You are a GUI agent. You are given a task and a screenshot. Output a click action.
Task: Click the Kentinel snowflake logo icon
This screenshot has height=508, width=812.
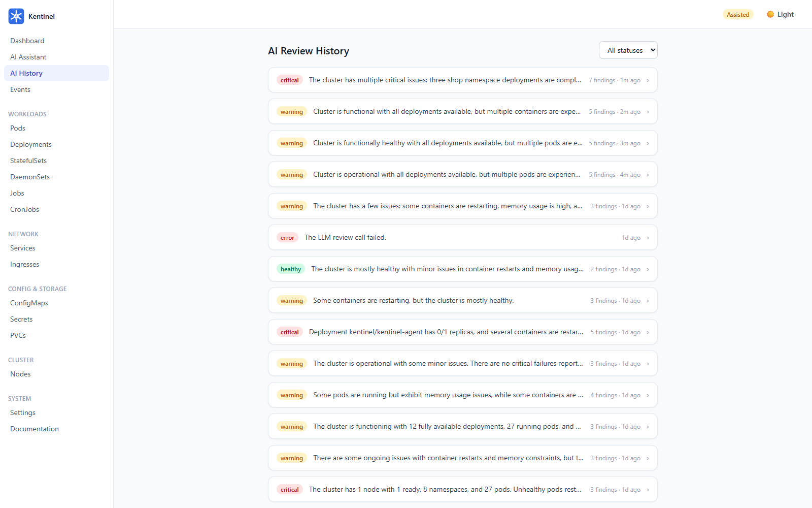coord(16,16)
